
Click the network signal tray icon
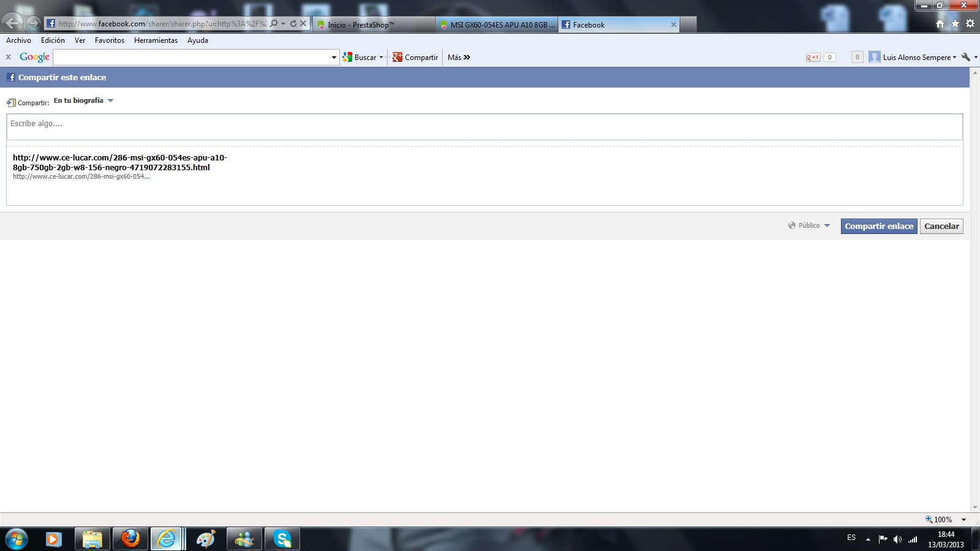point(913,539)
